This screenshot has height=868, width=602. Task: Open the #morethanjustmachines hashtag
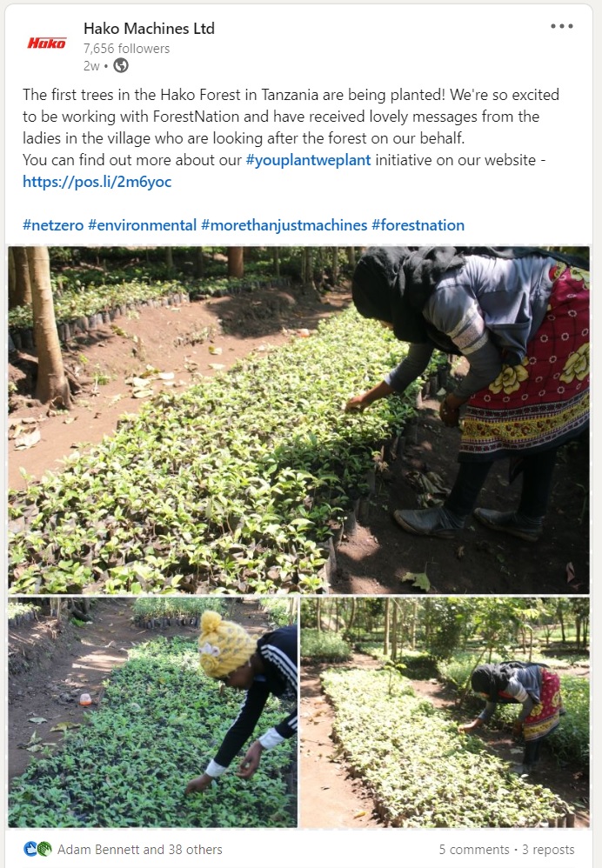click(284, 225)
